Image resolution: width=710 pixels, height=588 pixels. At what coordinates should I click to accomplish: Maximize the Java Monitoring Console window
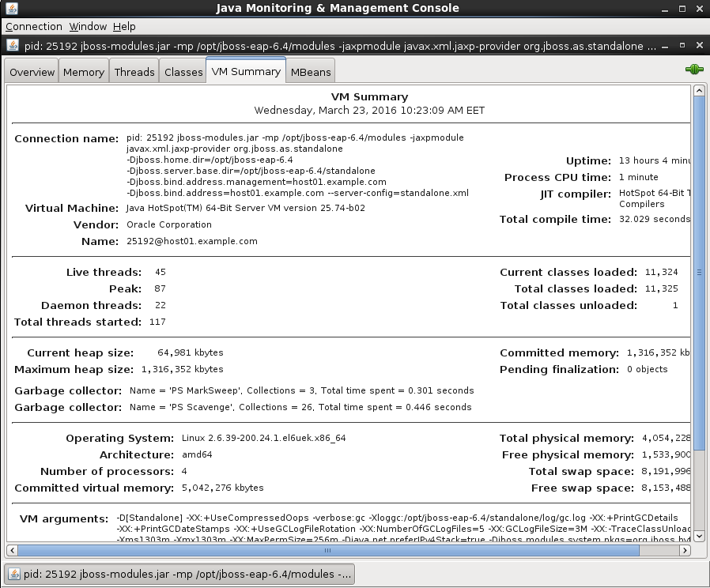(682, 9)
